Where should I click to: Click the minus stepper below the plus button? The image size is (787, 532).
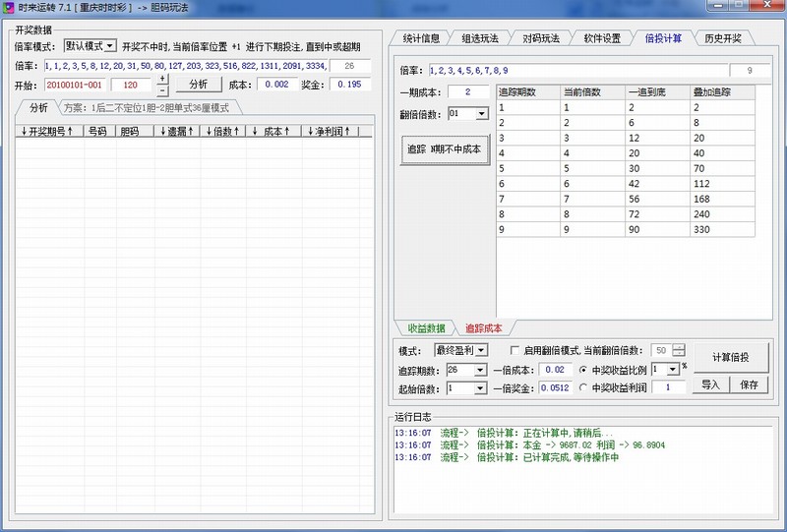click(162, 90)
